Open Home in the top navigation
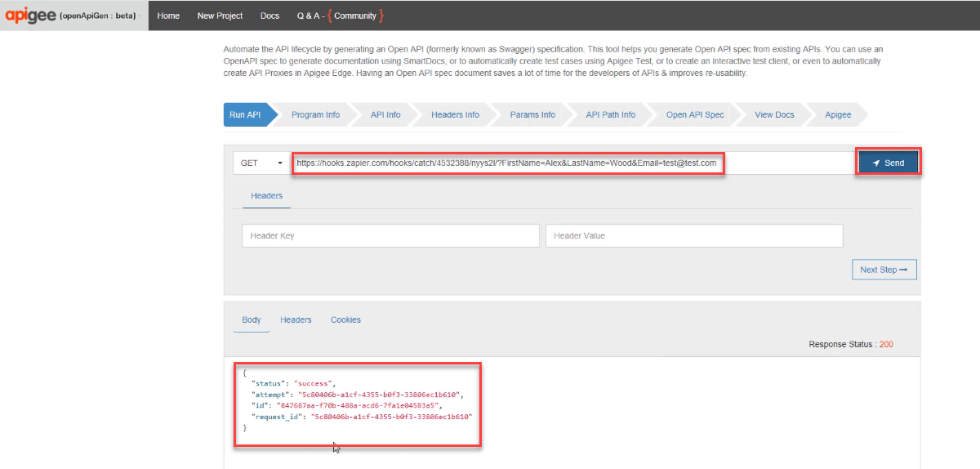The image size is (980, 469). (168, 16)
